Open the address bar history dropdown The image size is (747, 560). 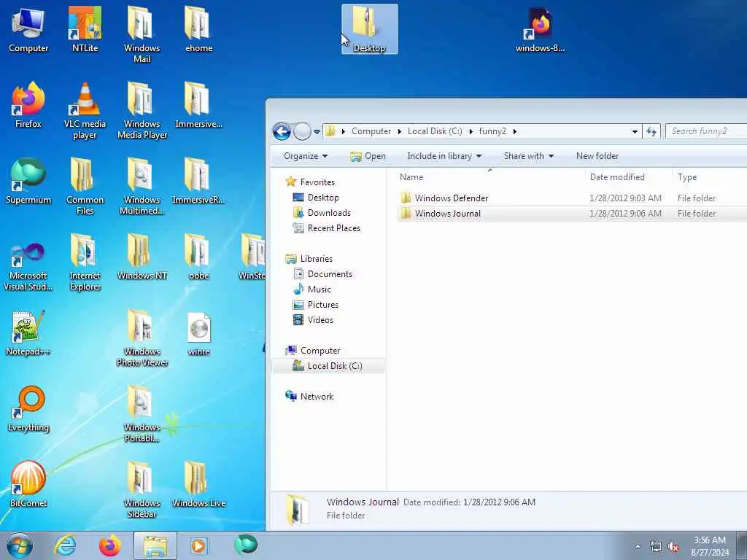[x=635, y=131]
